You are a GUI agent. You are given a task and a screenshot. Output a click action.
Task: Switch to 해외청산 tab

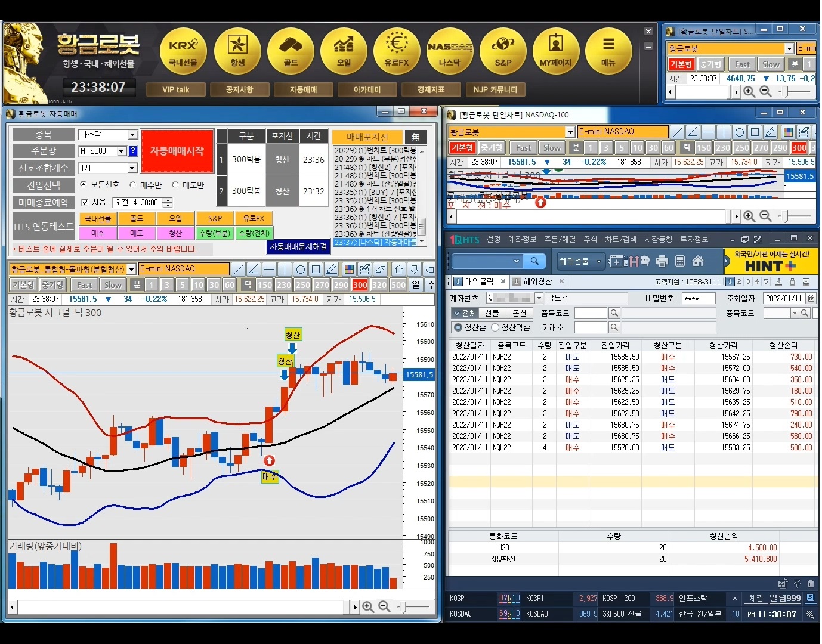[x=537, y=281]
